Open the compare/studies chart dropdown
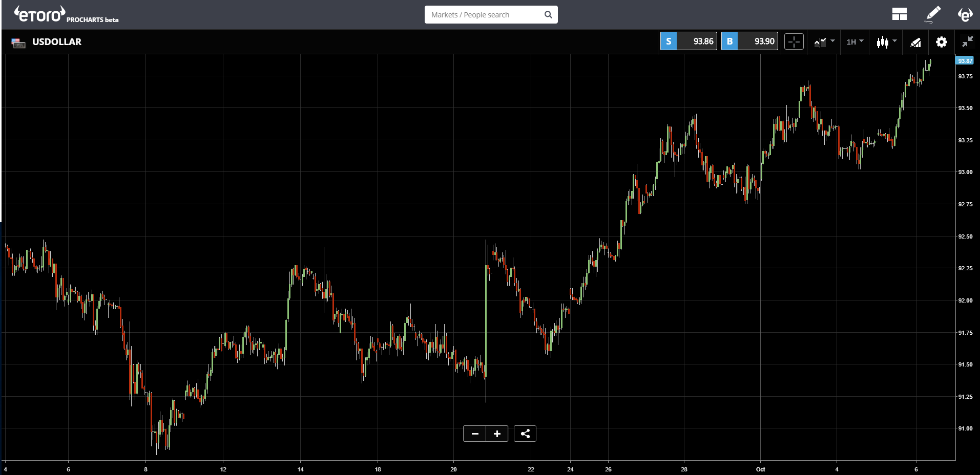This screenshot has width=980, height=475. tap(824, 42)
